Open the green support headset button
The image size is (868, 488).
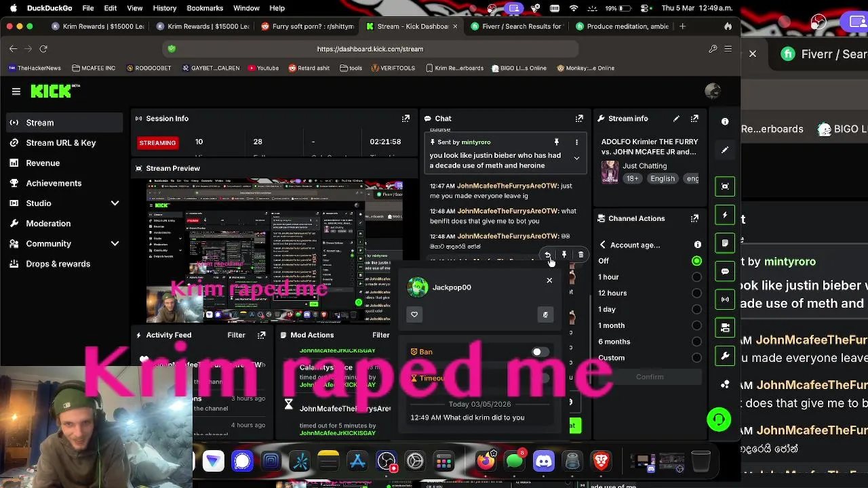point(719,420)
